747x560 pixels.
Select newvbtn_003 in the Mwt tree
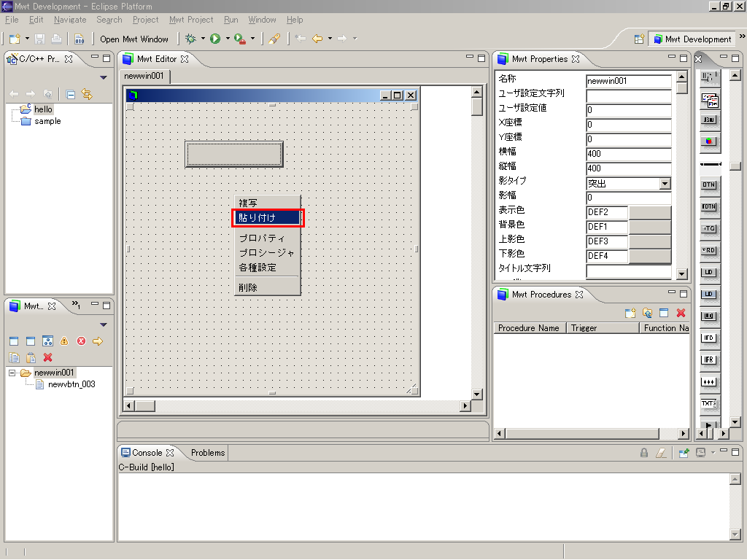(71, 384)
